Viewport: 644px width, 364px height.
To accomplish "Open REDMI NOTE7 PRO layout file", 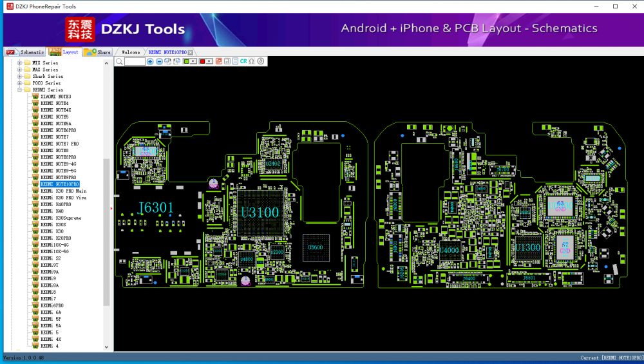I will tap(59, 144).
